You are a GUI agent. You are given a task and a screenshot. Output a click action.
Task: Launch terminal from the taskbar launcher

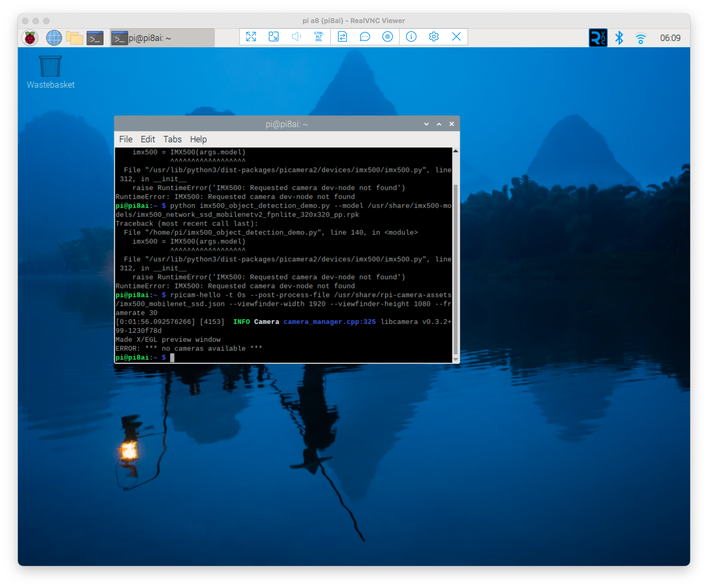(95, 38)
